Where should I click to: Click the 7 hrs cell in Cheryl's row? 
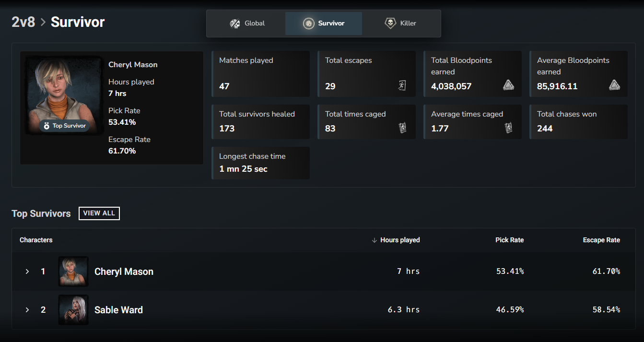pos(409,271)
